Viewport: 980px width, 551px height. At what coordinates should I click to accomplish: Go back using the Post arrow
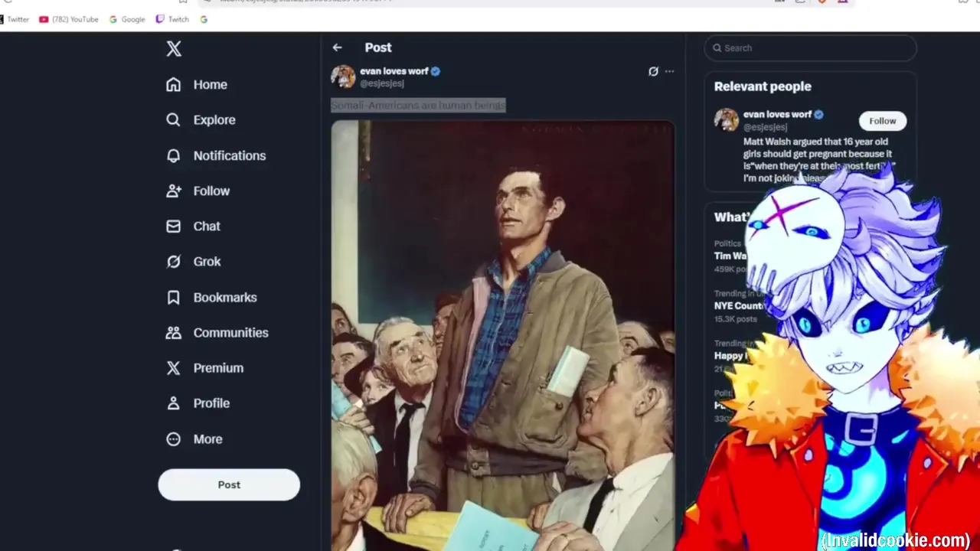(x=337, y=47)
